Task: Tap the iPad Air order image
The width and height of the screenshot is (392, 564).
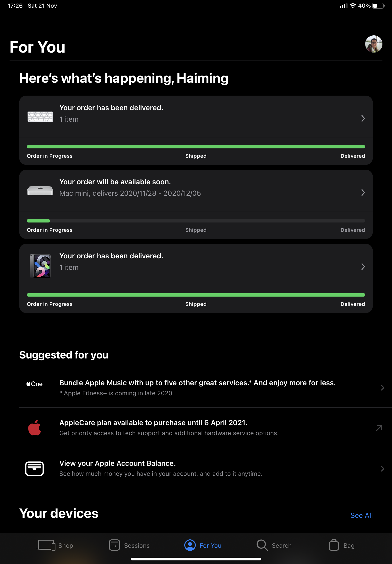Action: [x=40, y=266]
